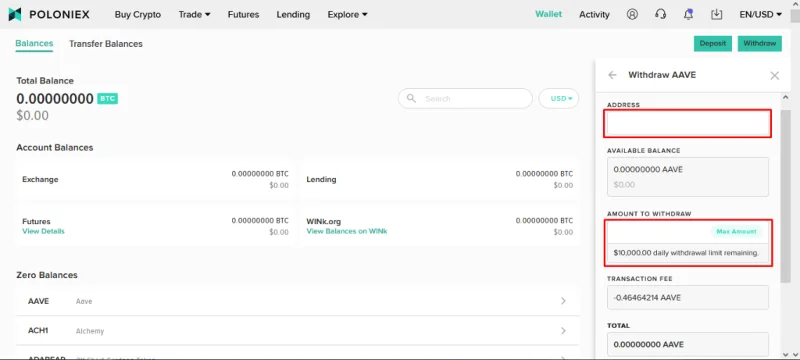The image size is (800, 360).
Task: Click the Total 0.00000000 AAVE value
Action: 648,344
